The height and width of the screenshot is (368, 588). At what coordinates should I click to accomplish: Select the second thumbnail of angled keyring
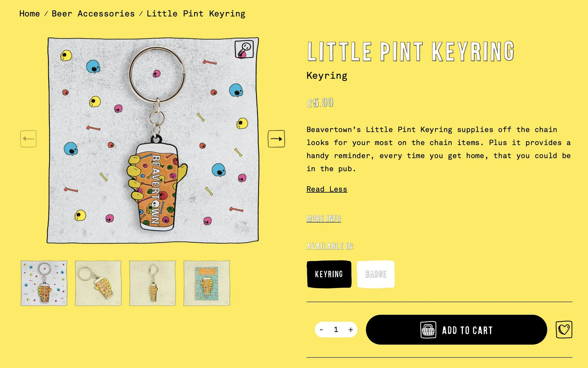98,283
